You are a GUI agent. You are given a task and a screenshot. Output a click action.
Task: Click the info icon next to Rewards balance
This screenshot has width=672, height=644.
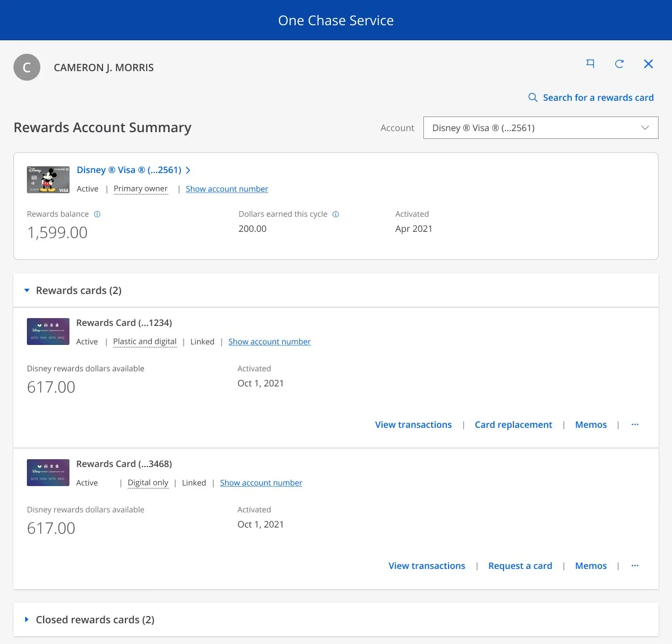click(97, 214)
